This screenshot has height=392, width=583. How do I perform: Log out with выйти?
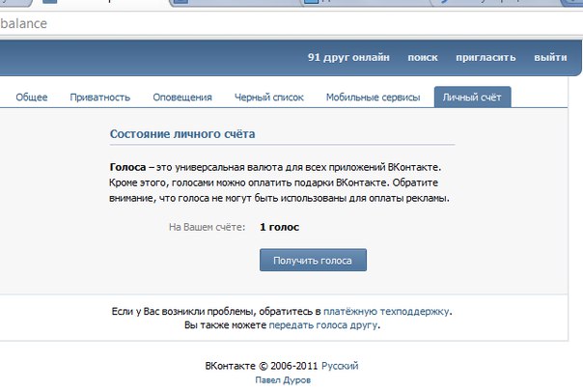550,58
